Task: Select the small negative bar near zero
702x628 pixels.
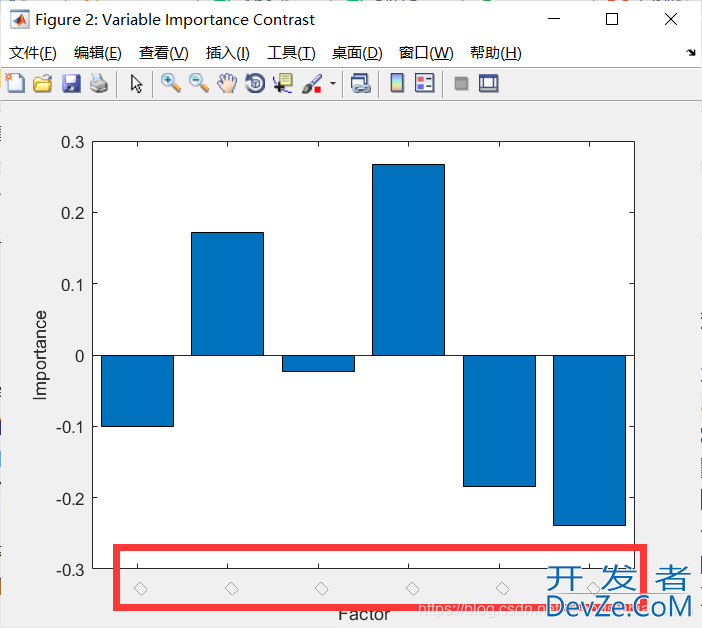Action: (318, 363)
